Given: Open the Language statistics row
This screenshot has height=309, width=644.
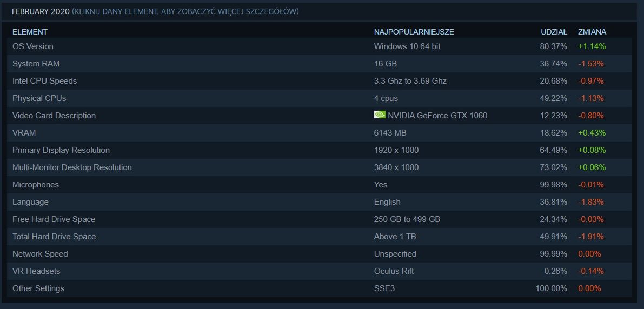Looking at the screenshot, I should 30,202.
